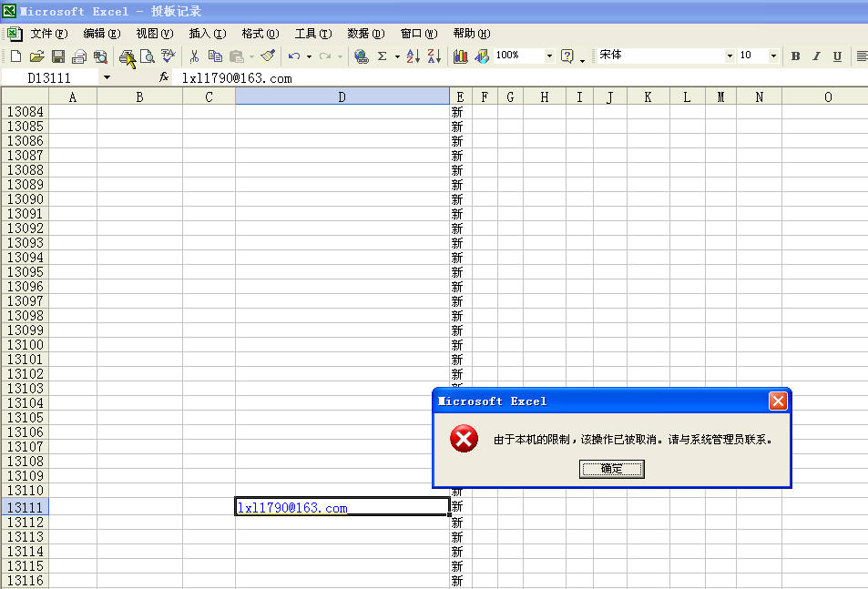Open the Chart Wizard
The width and height of the screenshot is (868, 589).
460,56
